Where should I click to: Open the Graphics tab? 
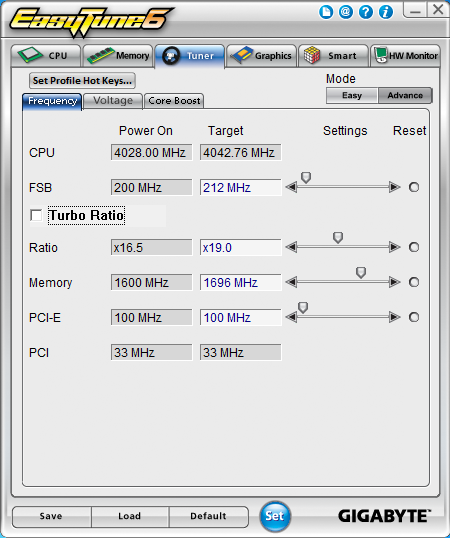[261, 56]
